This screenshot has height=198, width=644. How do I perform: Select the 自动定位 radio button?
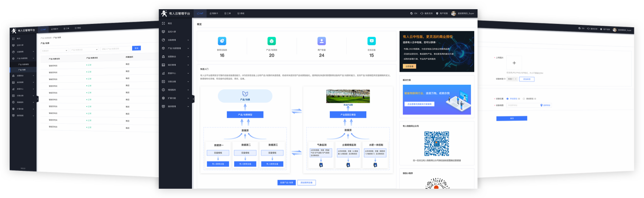pyautogui.click(x=523, y=99)
